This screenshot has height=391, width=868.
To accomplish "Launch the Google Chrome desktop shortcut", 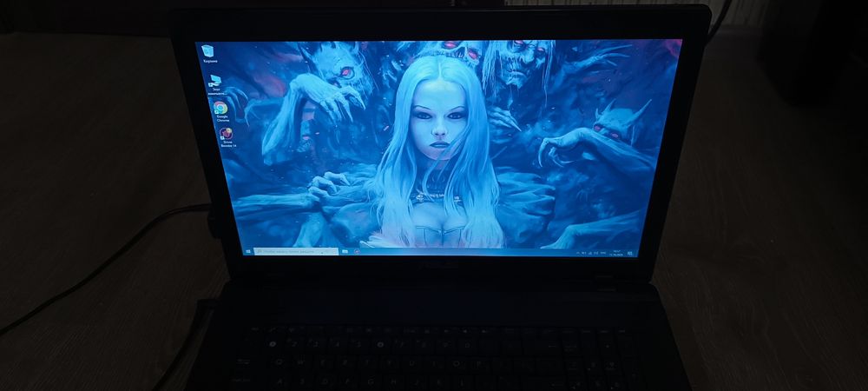I will pos(221,110).
